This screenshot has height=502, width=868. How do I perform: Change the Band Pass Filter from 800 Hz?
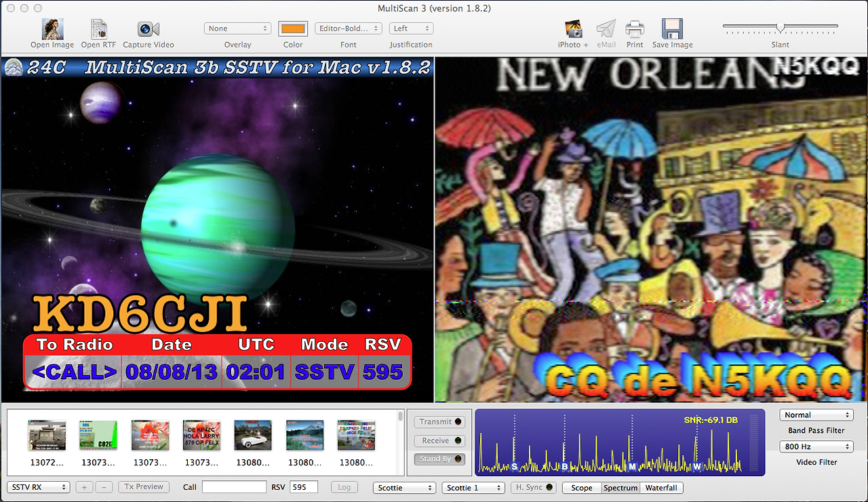(x=816, y=446)
